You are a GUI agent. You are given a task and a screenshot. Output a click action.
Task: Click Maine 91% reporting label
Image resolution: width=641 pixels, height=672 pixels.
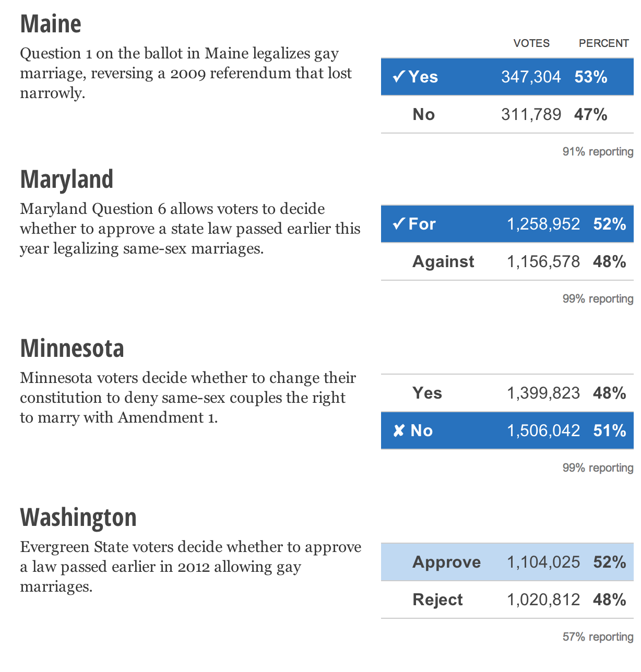598,152
